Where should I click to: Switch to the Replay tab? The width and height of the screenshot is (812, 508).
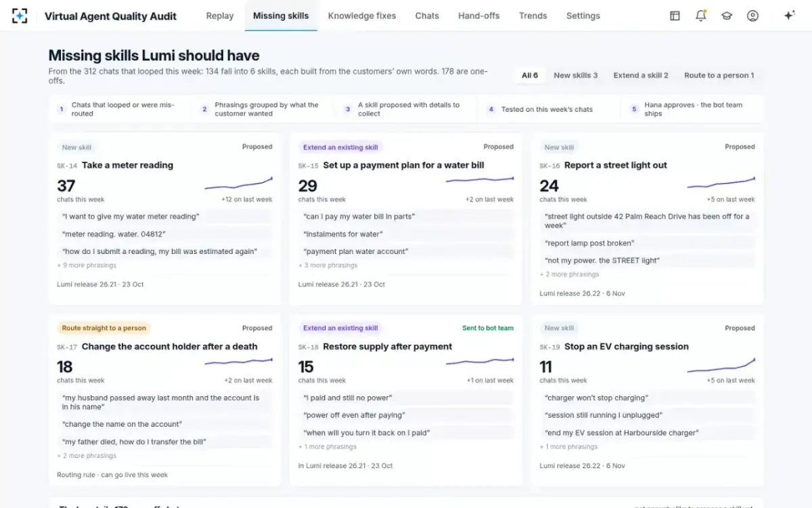coord(220,16)
